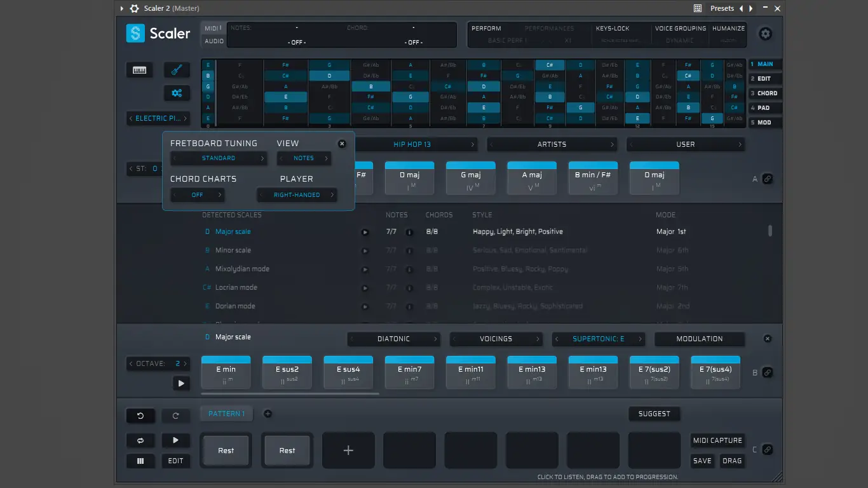The image size is (868, 488).
Task: Open the STANDARD fretboard tuning selector
Action: click(x=219, y=158)
